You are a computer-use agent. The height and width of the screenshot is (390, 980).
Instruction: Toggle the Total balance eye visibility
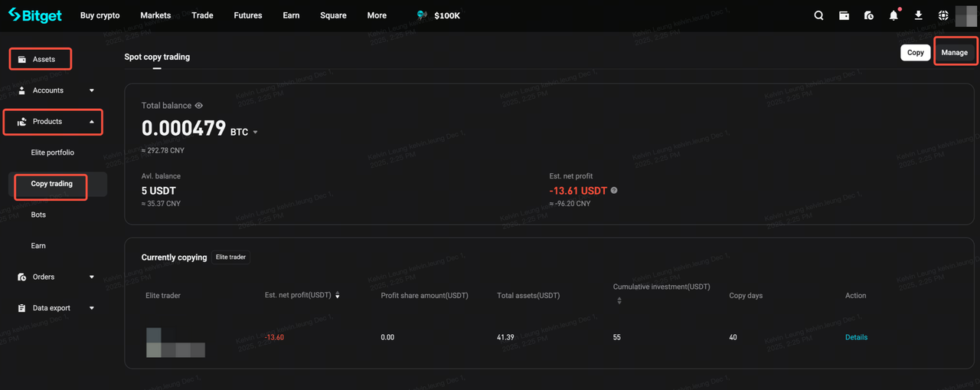[198, 106]
